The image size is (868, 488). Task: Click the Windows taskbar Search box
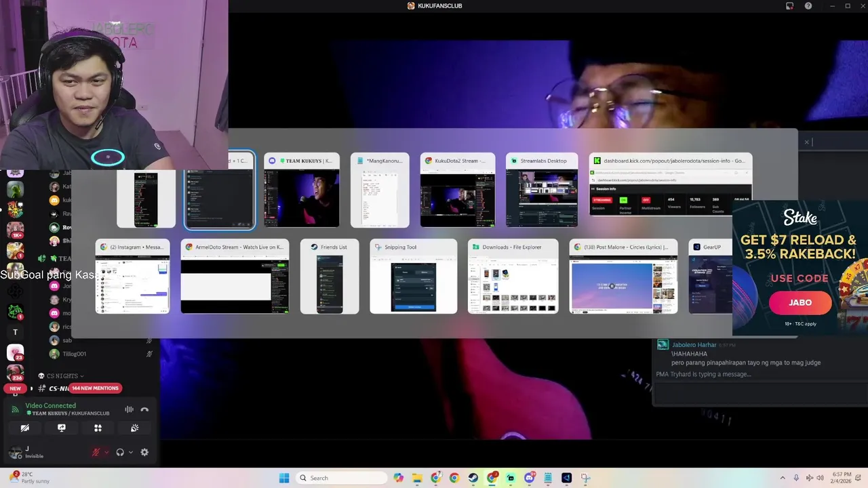tap(342, 478)
